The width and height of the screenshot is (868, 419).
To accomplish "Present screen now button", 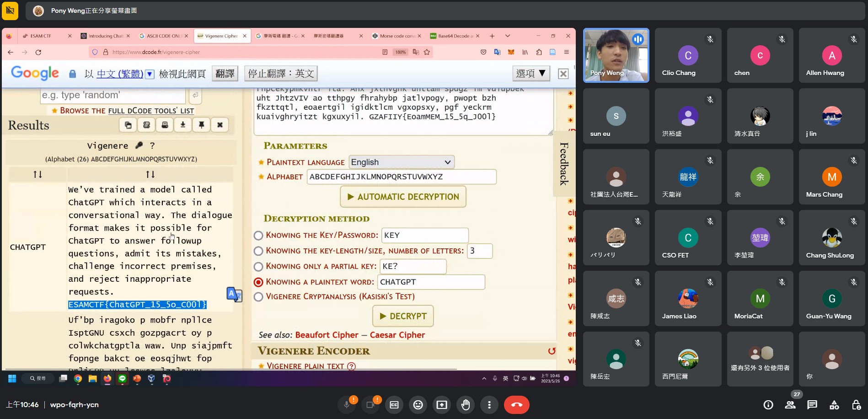I will pos(442,405).
